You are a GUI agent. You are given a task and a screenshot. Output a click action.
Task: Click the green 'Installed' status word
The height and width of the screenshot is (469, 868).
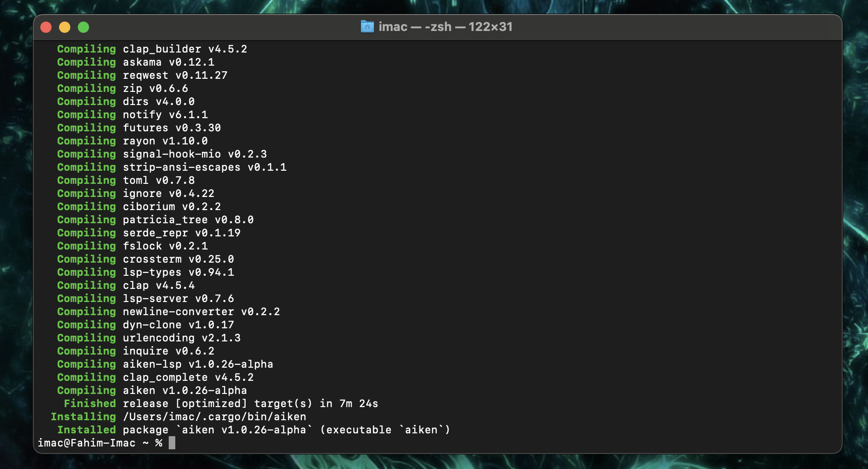(86, 430)
